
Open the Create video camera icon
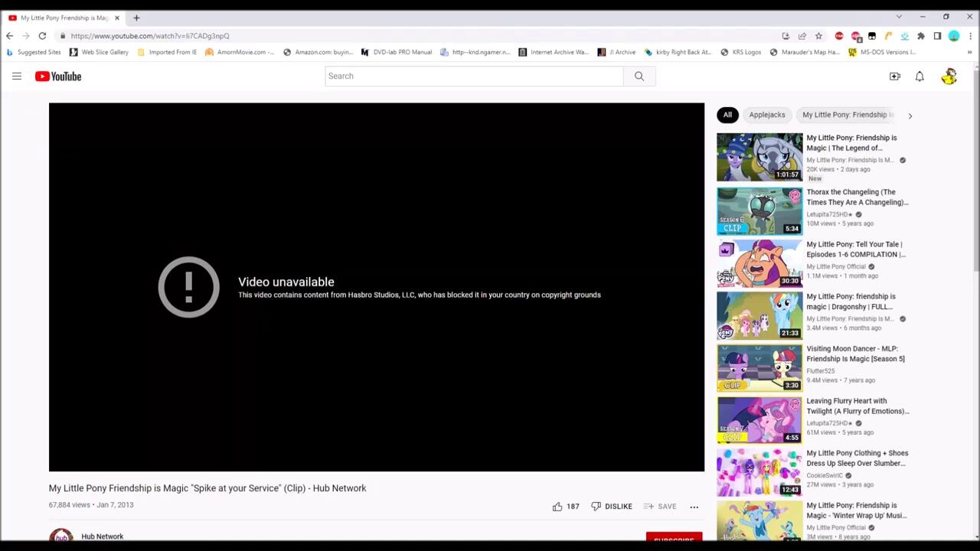click(x=894, y=76)
